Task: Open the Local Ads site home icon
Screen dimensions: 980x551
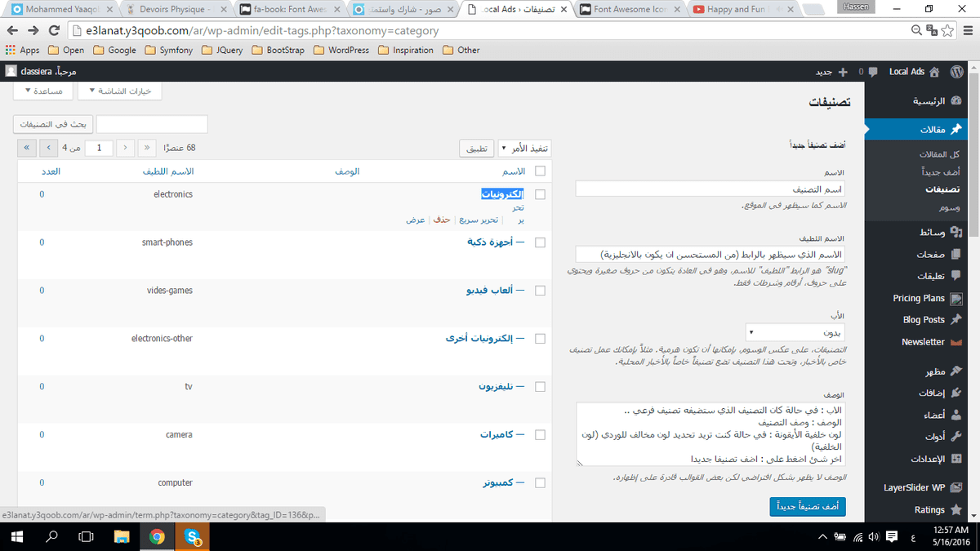Action: 934,72
